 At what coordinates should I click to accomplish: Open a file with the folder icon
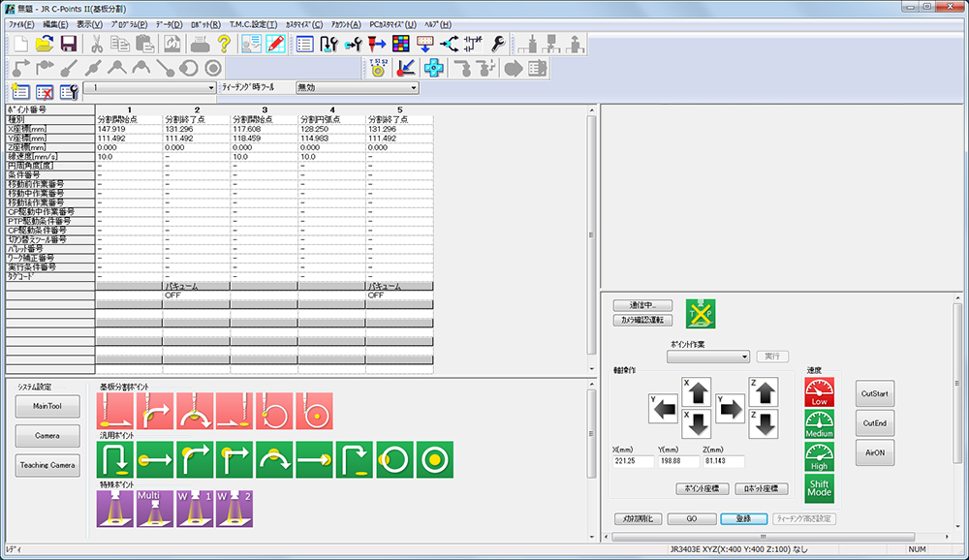[x=45, y=44]
